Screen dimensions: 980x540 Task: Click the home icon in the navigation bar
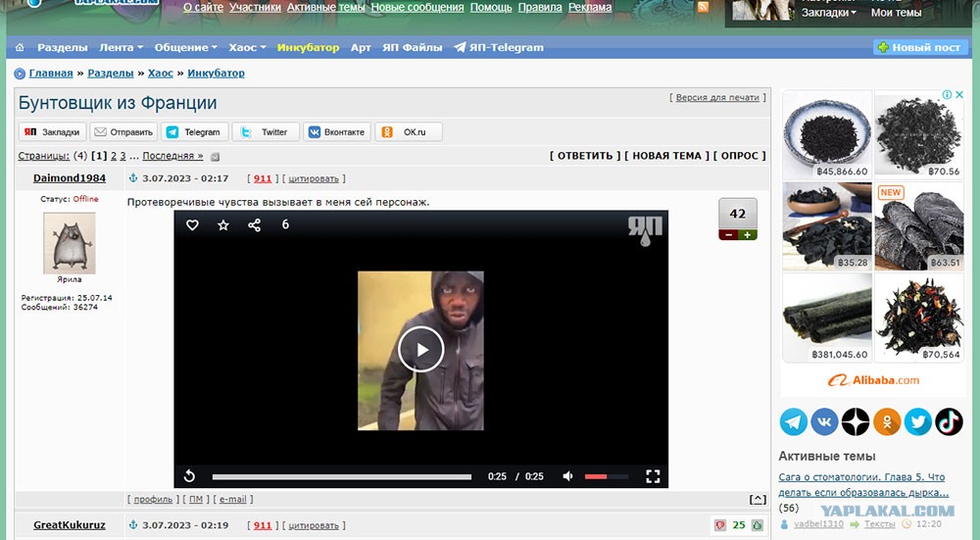click(x=20, y=47)
